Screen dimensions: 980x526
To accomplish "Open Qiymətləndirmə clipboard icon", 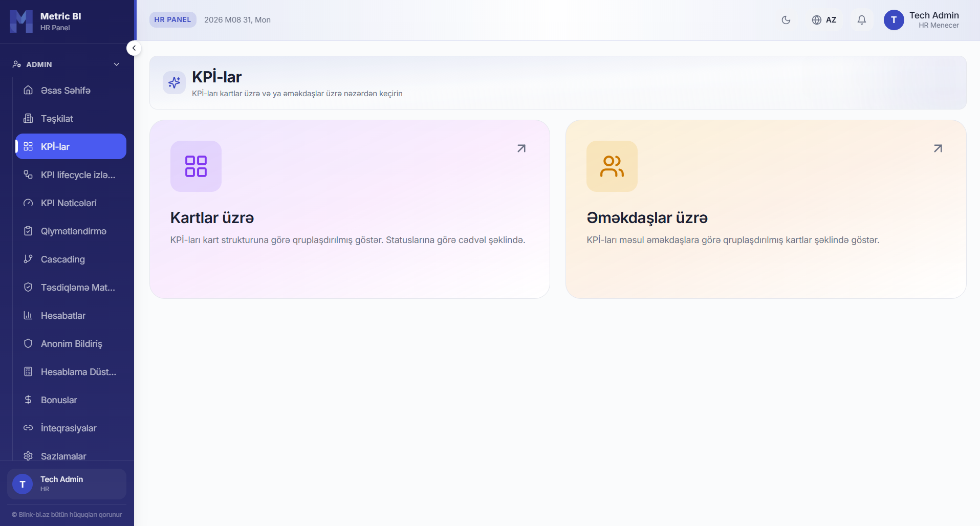I will (28, 231).
